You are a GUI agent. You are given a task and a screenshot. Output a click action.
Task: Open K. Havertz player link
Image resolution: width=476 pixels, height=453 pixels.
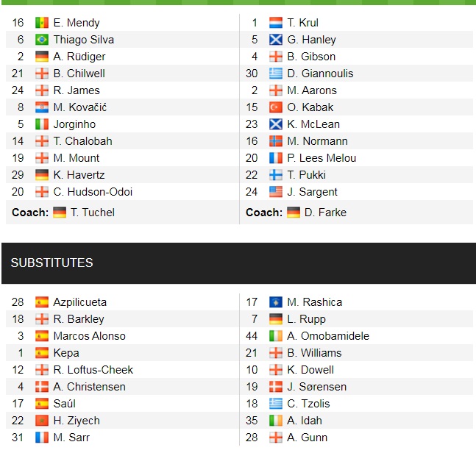click(79, 175)
